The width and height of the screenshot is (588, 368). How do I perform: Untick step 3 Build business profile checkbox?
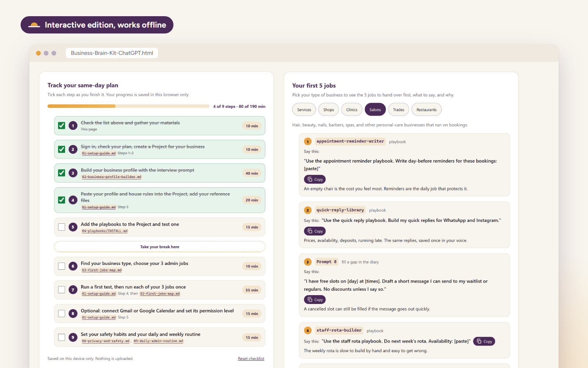[x=62, y=173]
